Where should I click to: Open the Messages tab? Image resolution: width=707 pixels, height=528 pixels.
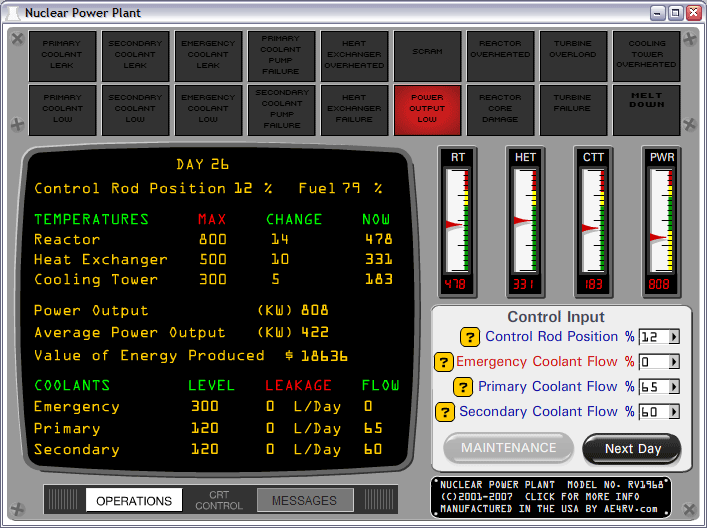click(x=304, y=500)
